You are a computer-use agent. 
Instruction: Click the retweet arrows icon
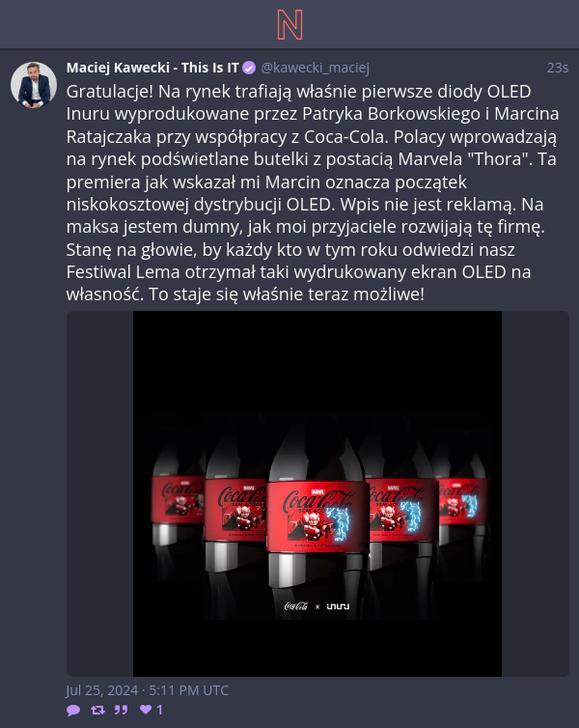(97, 710)
